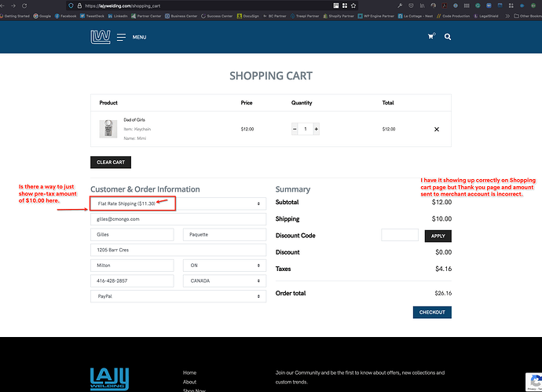The height and width of the screenshot is (392, 542).
Task: Open the PayPal payment method dropdown
Action: [177, 296]
